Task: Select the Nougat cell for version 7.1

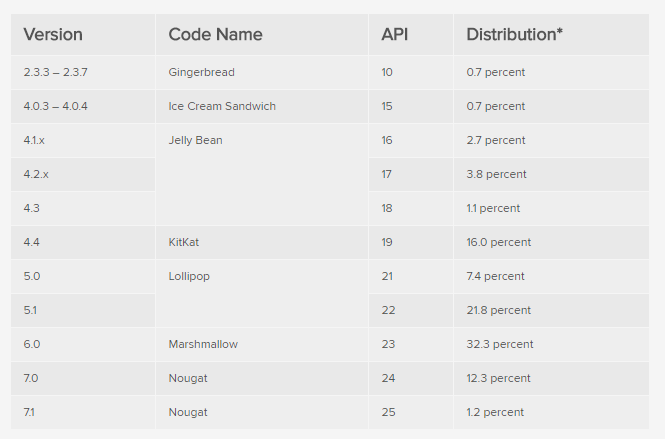Action: click(262, 412)
